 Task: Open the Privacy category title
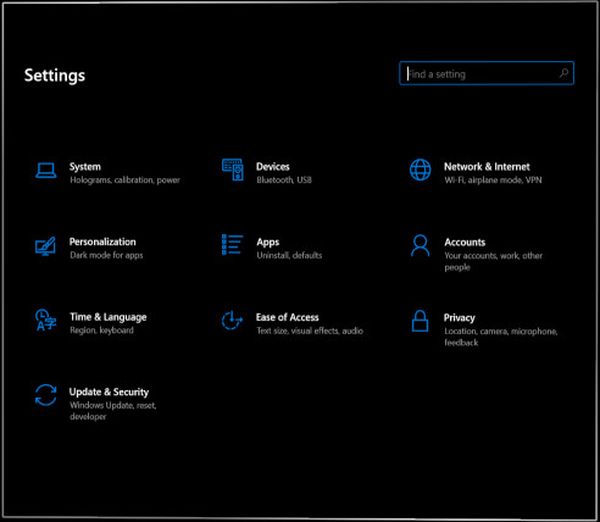point(459,318)
